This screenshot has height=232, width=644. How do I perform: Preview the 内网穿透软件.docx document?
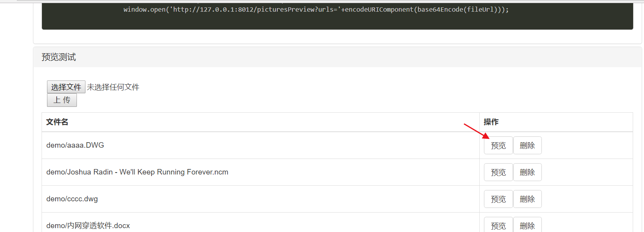(498, 225)
